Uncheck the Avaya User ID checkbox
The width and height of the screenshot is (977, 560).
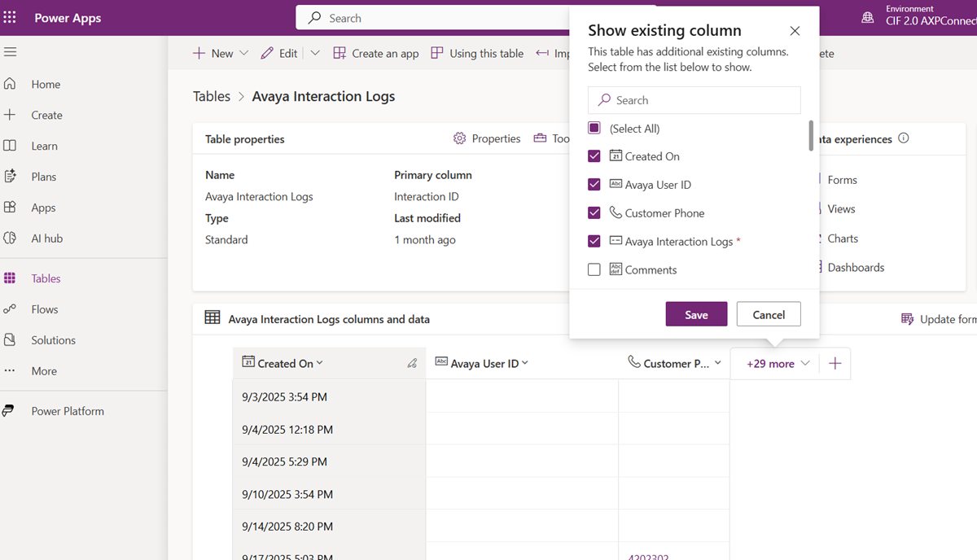(x=594, y=185)
